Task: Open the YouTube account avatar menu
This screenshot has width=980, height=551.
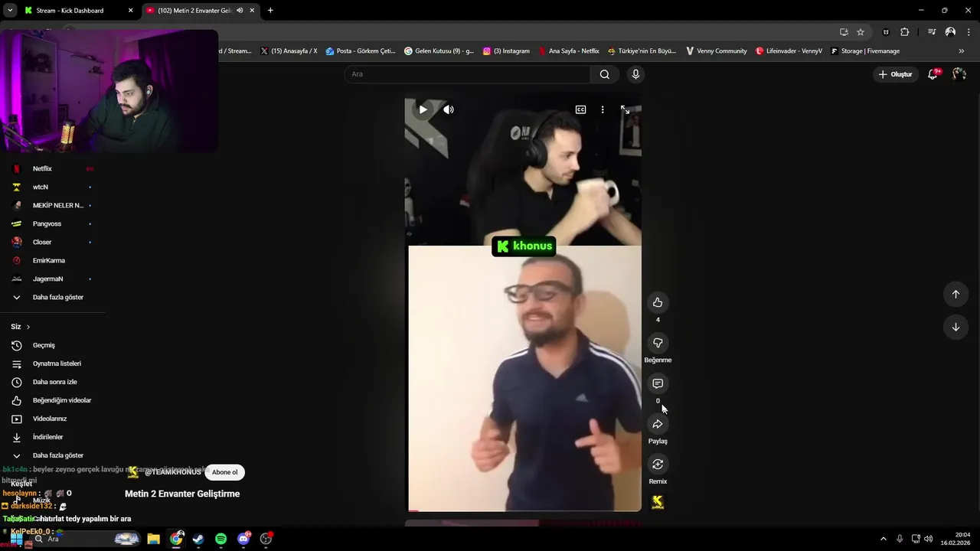Action: coord(959,74)
